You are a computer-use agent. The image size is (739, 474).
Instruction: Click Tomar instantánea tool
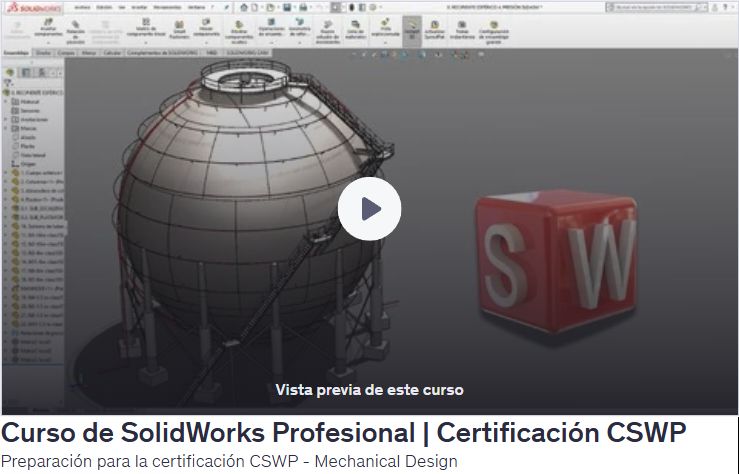(x=461, y=30)
